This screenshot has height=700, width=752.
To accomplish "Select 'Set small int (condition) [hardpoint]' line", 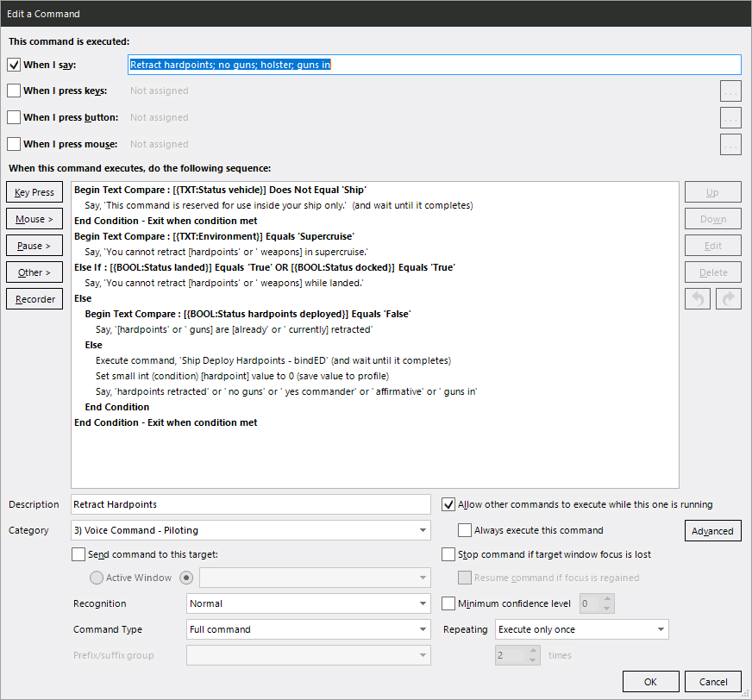I will point(242,376).
